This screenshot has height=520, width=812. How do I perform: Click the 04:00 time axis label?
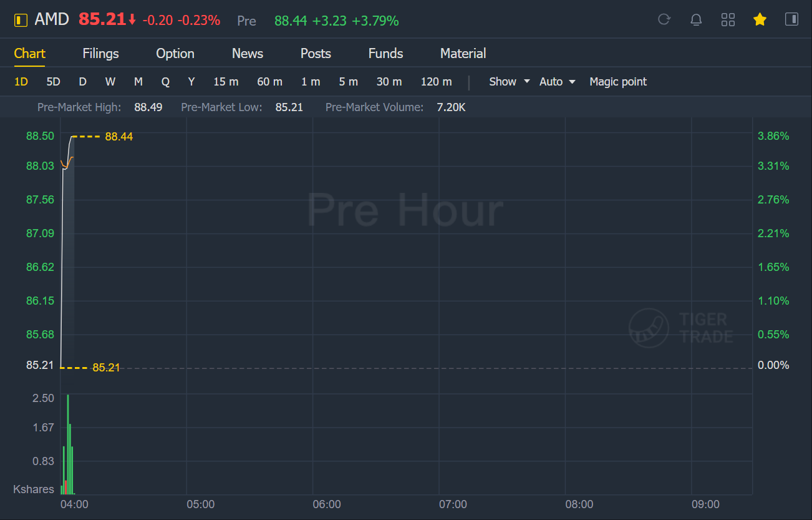pos(74,504)
